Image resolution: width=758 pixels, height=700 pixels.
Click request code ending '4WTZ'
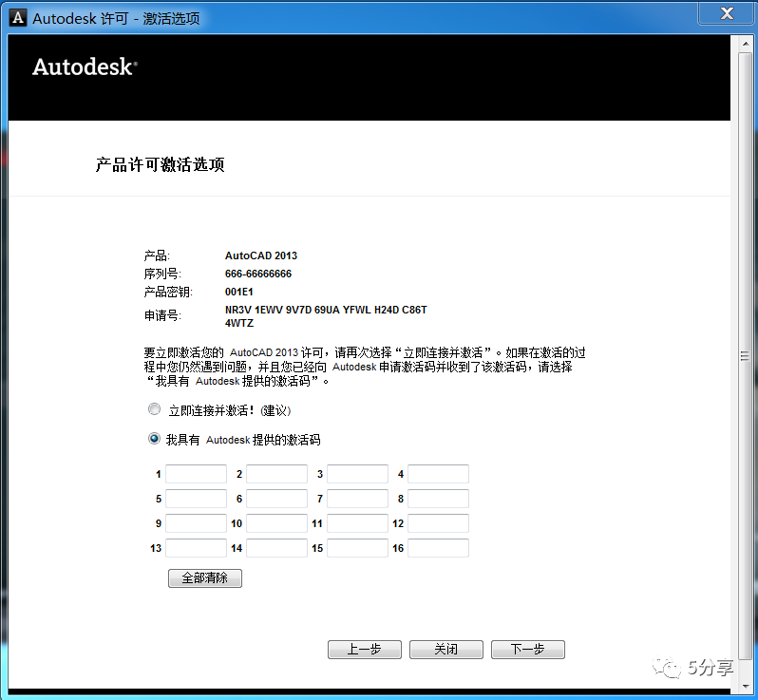239,323
